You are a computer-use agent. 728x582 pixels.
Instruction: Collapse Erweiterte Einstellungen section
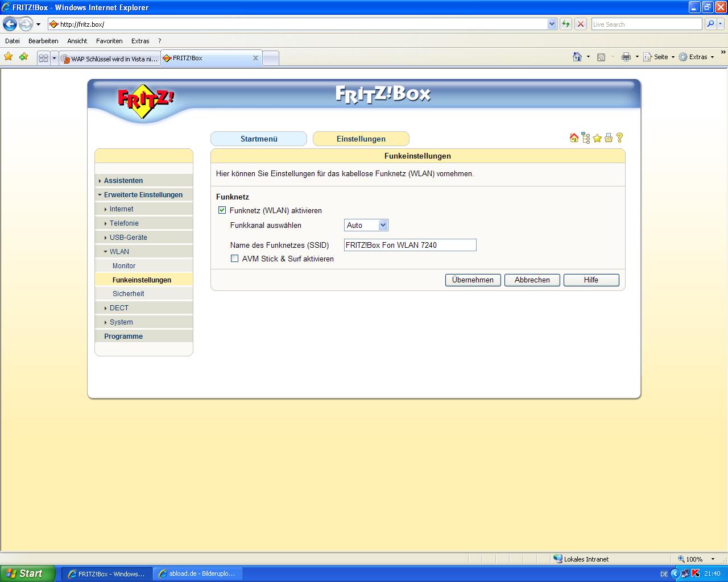[x=143, y=194]
